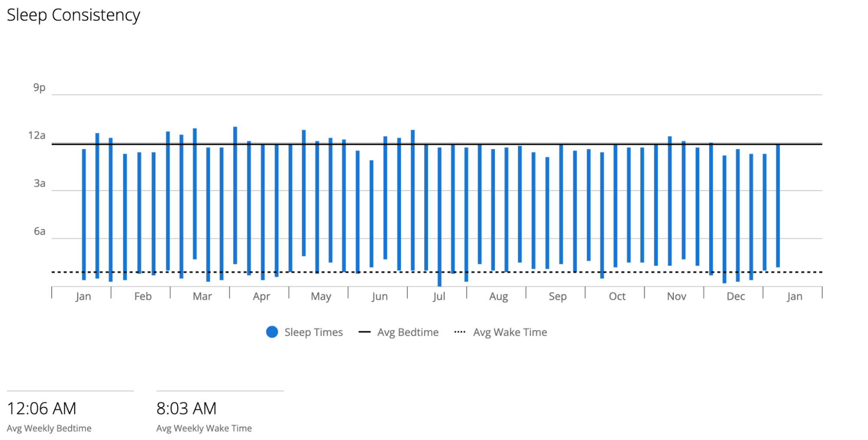Toggle the Avg Bedtime legend label

coord(408,332)
